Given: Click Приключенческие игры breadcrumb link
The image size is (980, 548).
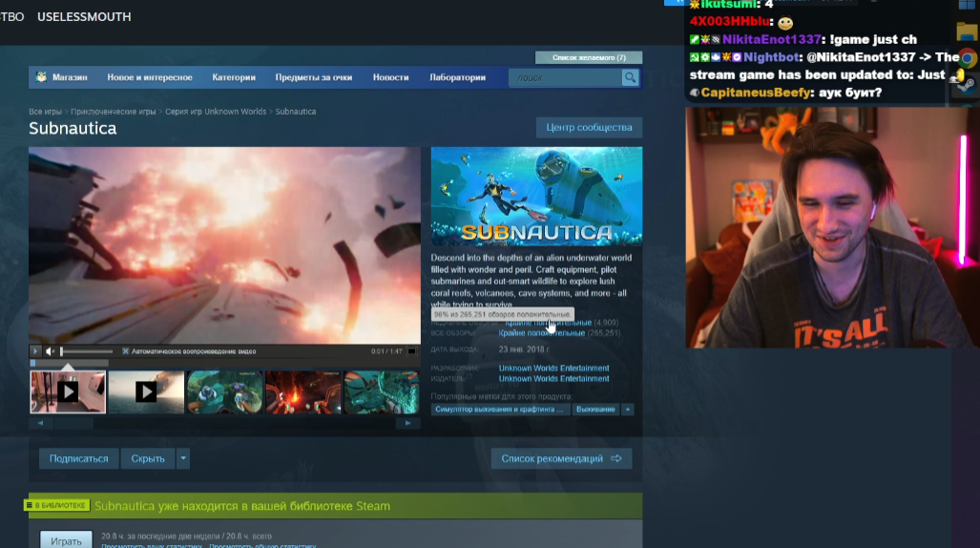Looking at the screenshot, I should tap(114, 112).
